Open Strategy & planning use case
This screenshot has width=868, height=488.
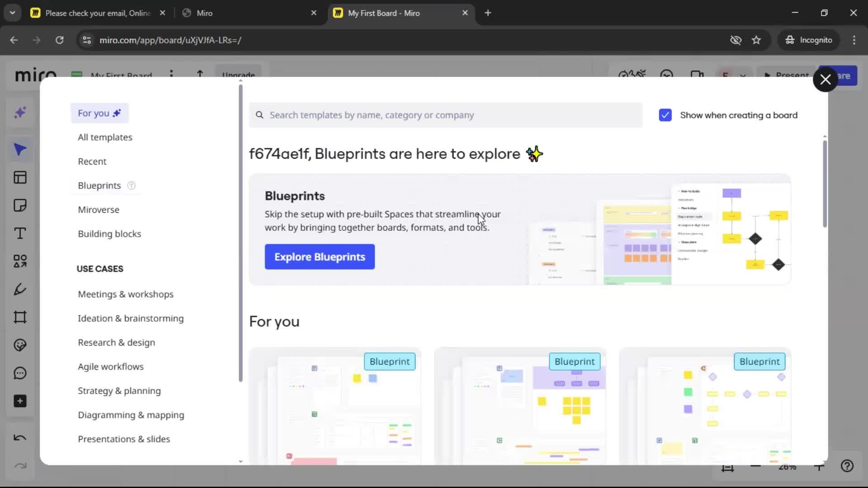(119, 391)
